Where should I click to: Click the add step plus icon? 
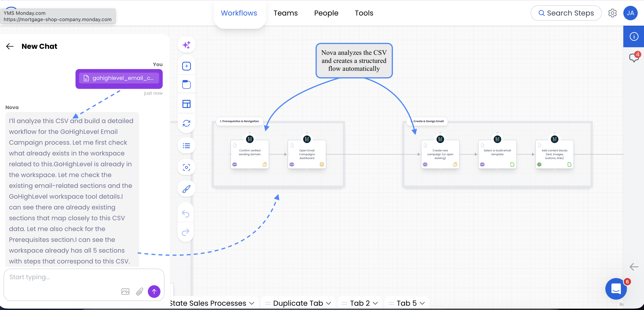[x=186, y=66]
